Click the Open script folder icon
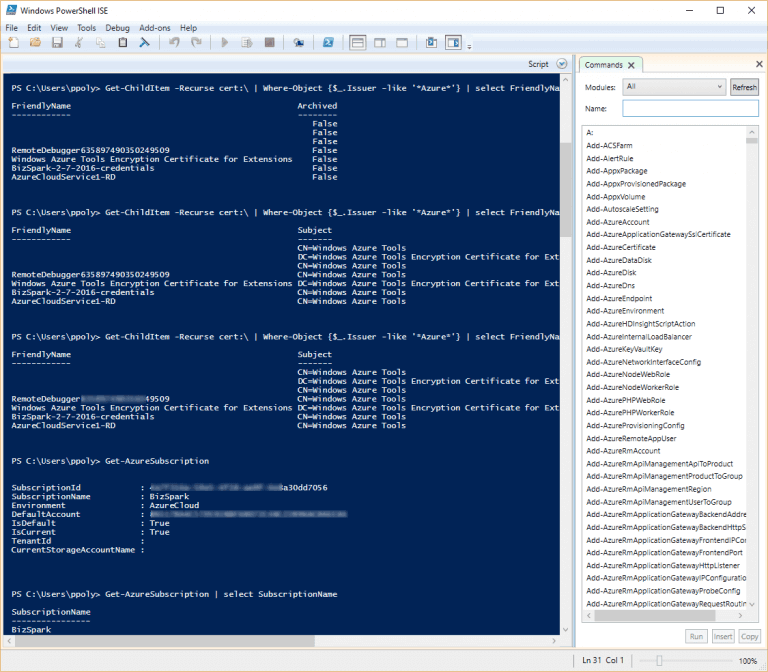The image size is (768, 672). point(35,43)
